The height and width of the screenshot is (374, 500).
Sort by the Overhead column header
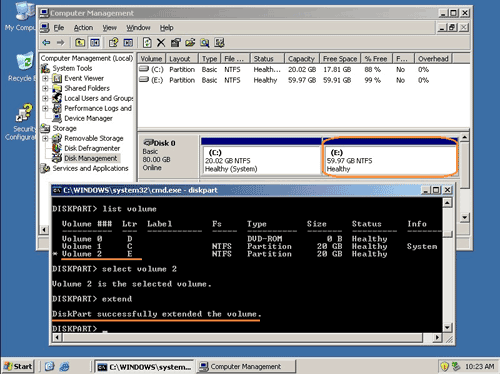tap(433, 59)
